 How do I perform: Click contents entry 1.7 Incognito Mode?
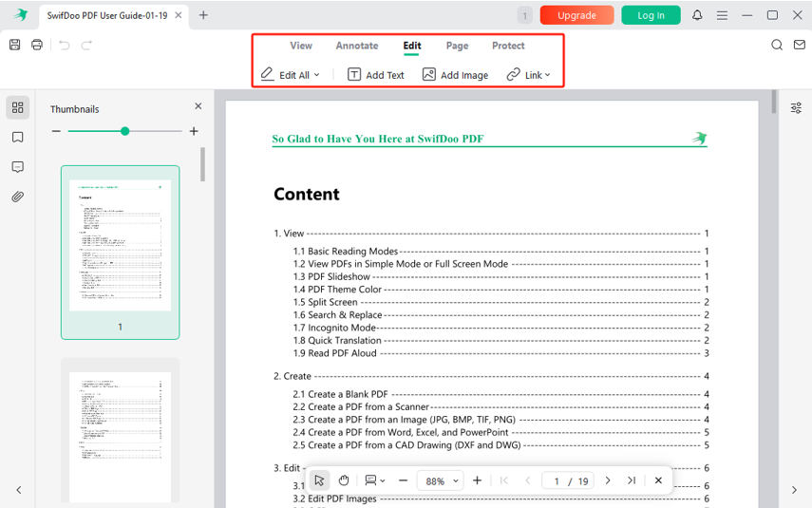pyautogui.click(x=500, y=328)
